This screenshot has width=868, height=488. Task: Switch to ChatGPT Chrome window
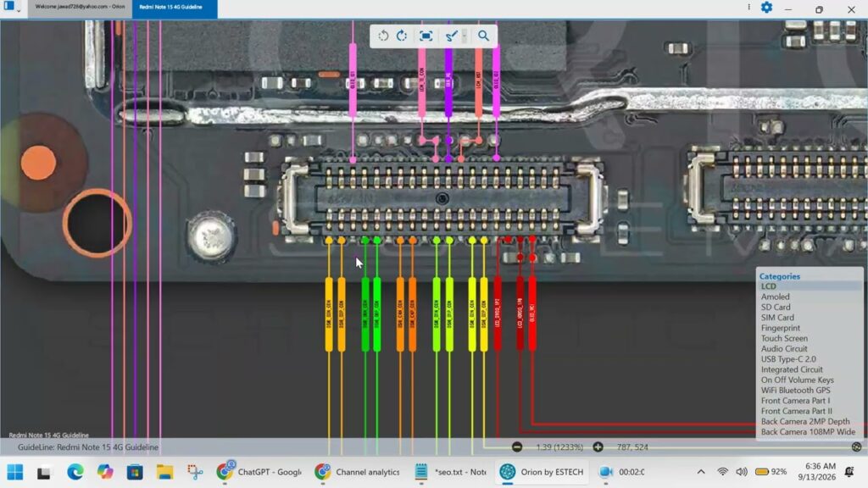(x=259, y=472)
